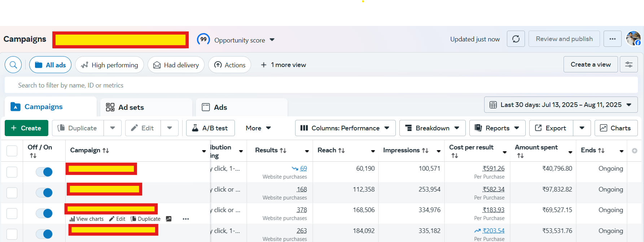Click the 99 Opportunity score badge
The image size is (644, 242).
tap(203, 39)
